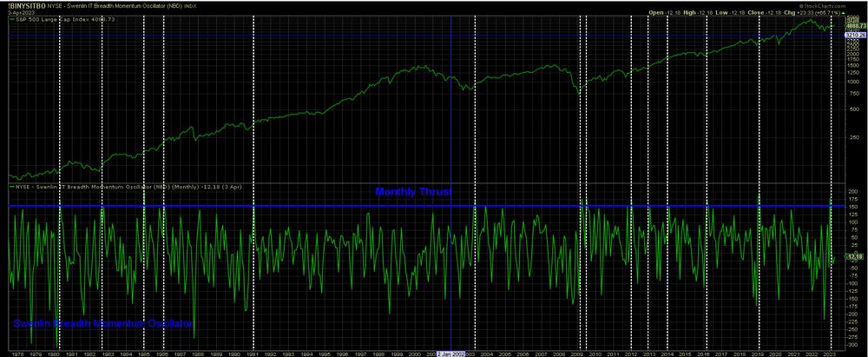
Task: Click the 2 Jan 2002 date marker
Action: (451, 354)
